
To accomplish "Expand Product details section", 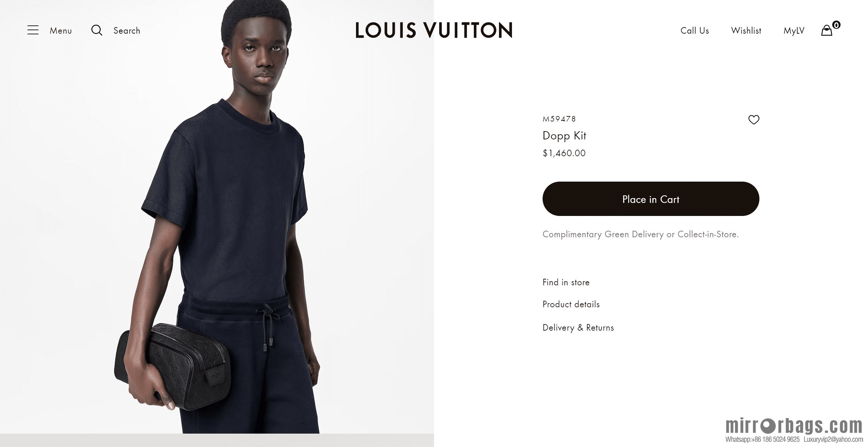I will (571, 304).
